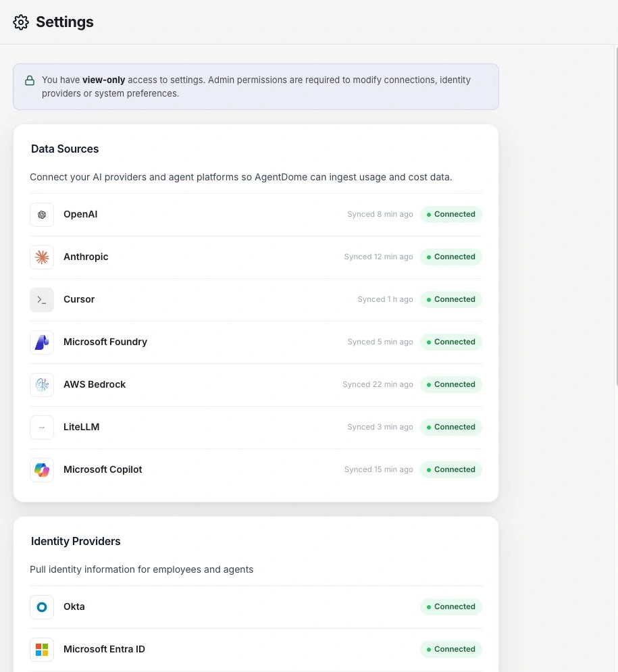Image resolution: width=618 pixels, height=672 pixels.
Task: Click the lock icon in view-only banner
Action: click(30, 80)
